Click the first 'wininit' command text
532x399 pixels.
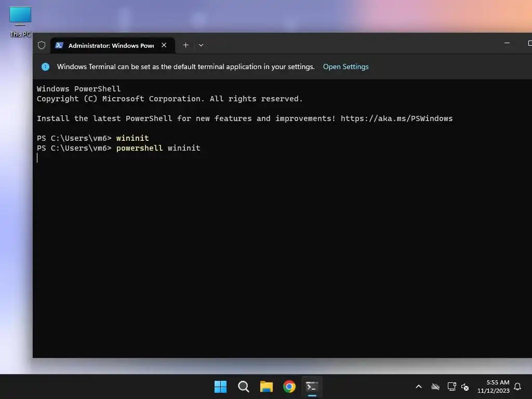click(x=132, y=138)
